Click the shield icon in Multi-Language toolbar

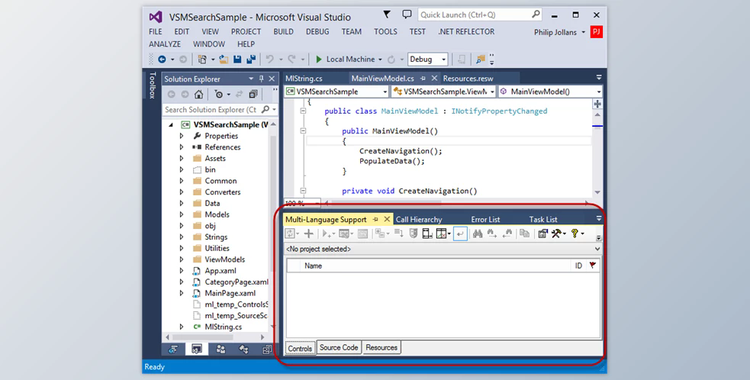tap(414, 234)
